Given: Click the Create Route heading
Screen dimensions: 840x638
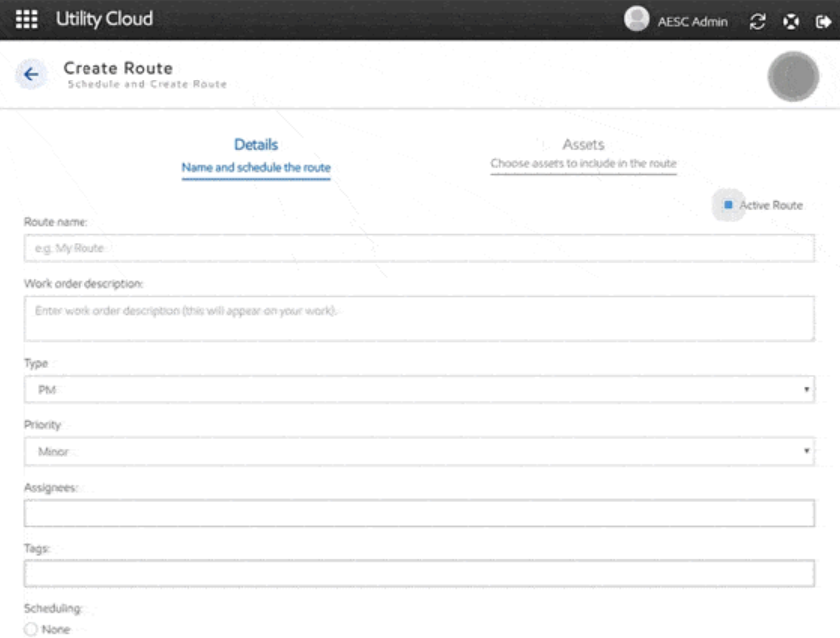Looking at the screenshot, I should tap(117, 68).
